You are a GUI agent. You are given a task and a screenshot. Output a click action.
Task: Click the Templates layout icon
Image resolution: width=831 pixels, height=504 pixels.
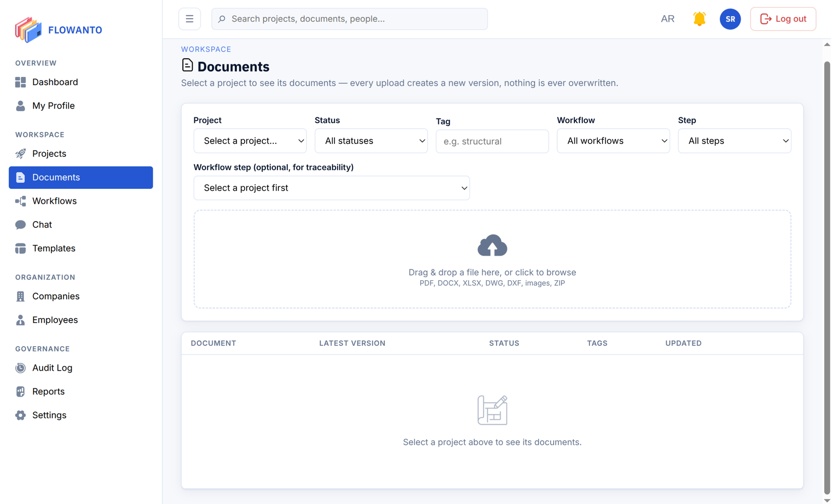click(20, 249)
